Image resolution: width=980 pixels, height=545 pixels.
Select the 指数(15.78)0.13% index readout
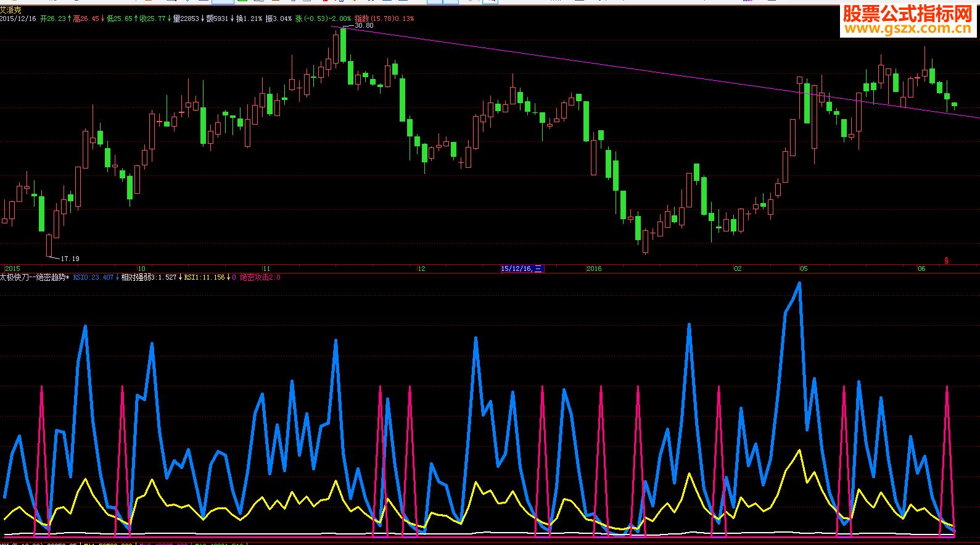(384, 19)
